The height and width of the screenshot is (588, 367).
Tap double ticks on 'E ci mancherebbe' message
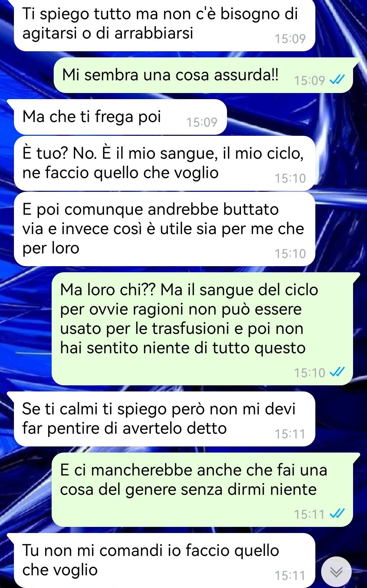[337, 514]
